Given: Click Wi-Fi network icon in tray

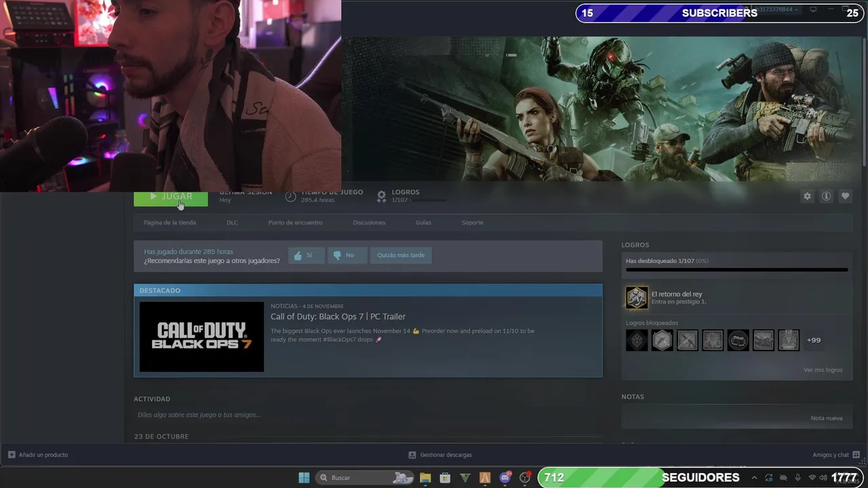Looking at the screenshot, I should [x=812, y=478].
